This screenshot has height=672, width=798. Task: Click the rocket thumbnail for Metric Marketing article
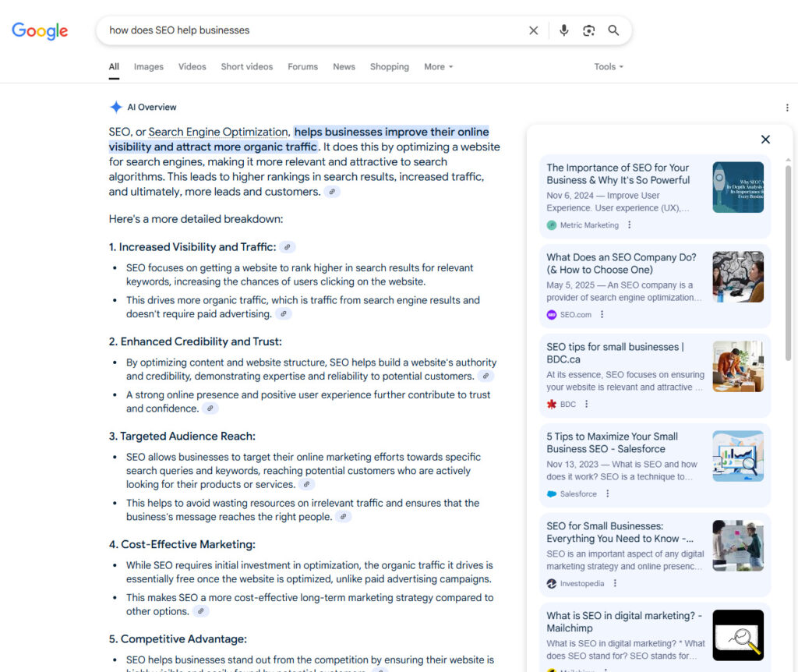click(x=738, y=187)
